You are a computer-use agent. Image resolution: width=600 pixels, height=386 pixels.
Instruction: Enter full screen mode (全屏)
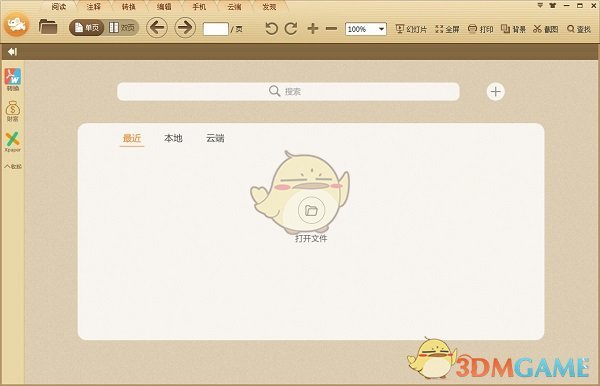[x=447, y=29]
